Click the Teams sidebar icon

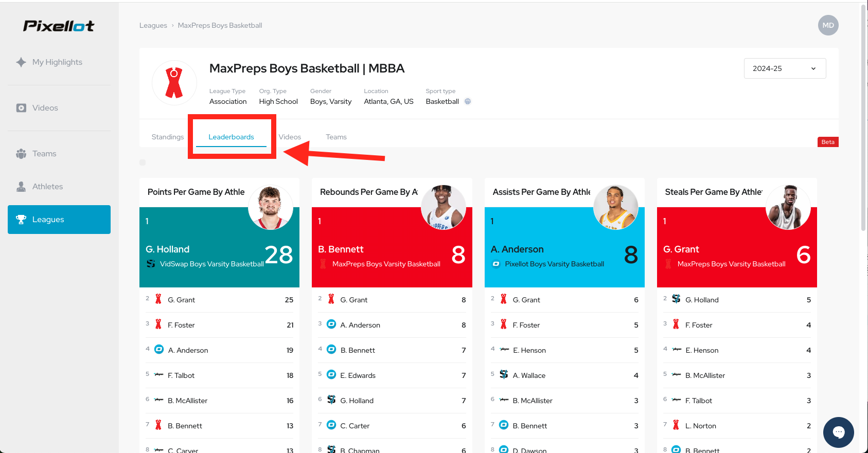(x=21, y=154)
